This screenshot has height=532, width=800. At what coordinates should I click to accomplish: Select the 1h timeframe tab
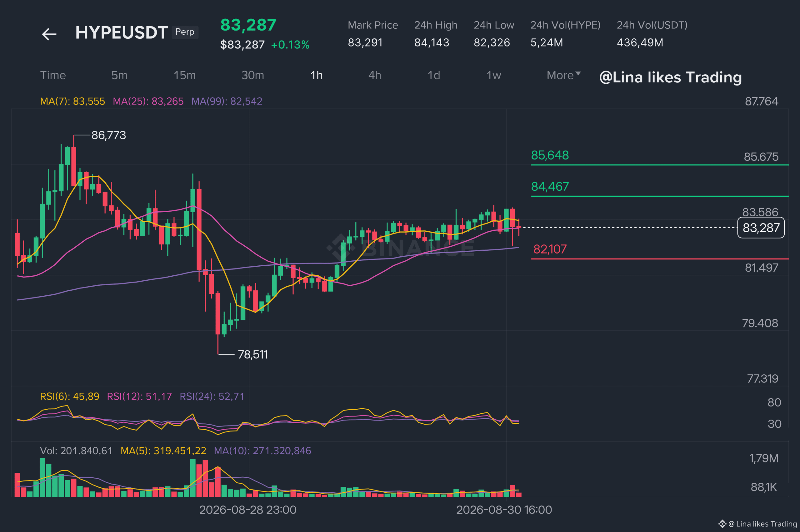click(317, 75)
